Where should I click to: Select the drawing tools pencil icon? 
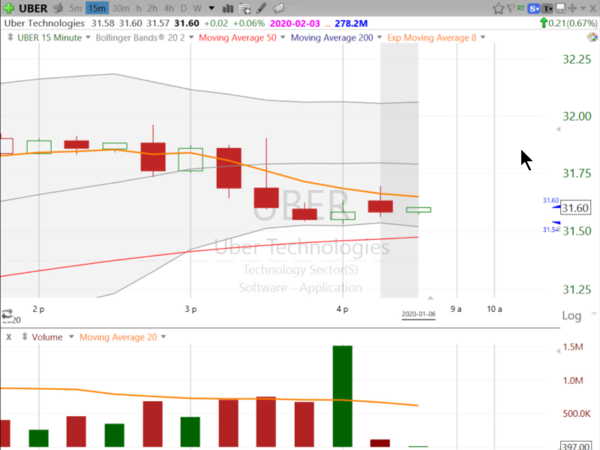(x=262, y=8)
